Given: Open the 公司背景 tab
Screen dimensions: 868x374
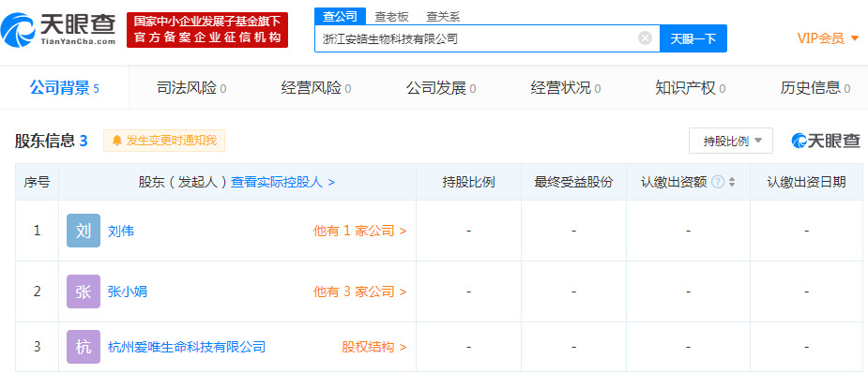Looking at the screenshot, I should pyautogui.click(x=64, y=87).
